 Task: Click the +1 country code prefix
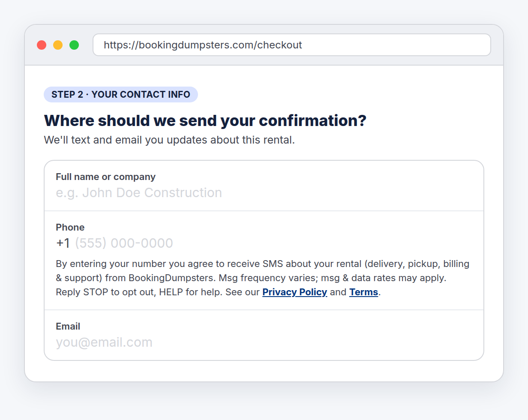(63, 243)
